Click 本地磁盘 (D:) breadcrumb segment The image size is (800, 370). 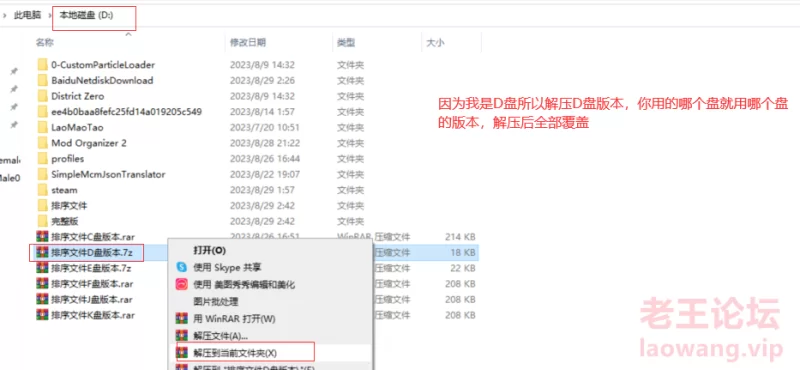coord(86,15)
